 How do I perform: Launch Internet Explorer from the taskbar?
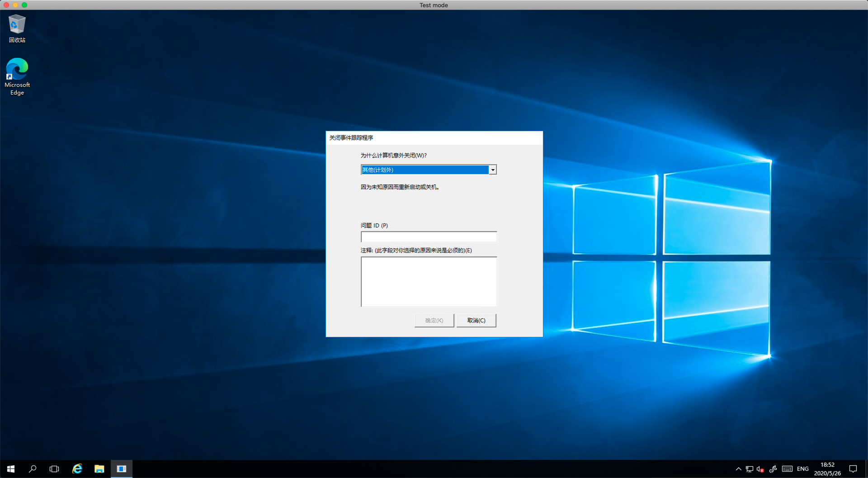[77, 469]
